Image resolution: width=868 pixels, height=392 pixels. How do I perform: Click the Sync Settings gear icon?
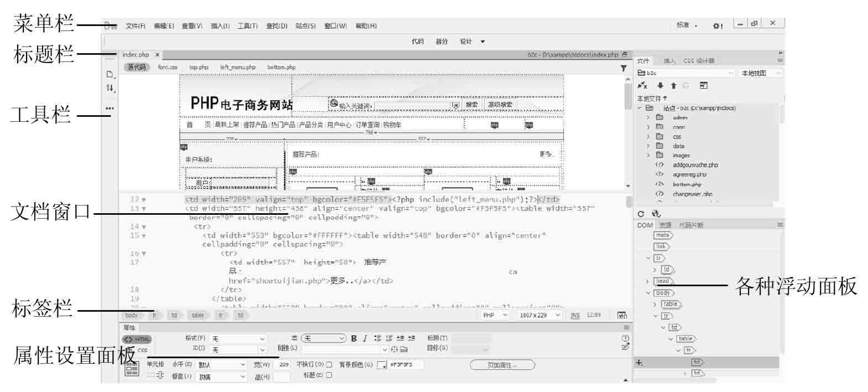718,25
